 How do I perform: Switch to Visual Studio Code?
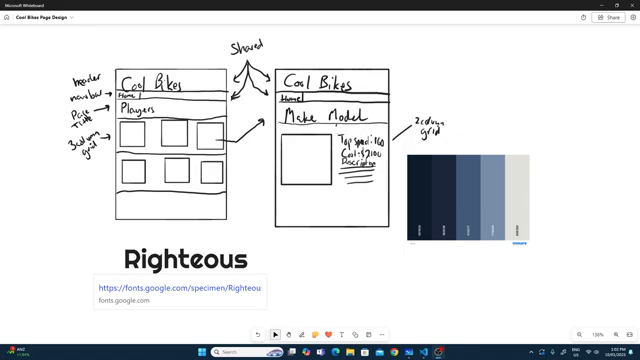(423, 352)
